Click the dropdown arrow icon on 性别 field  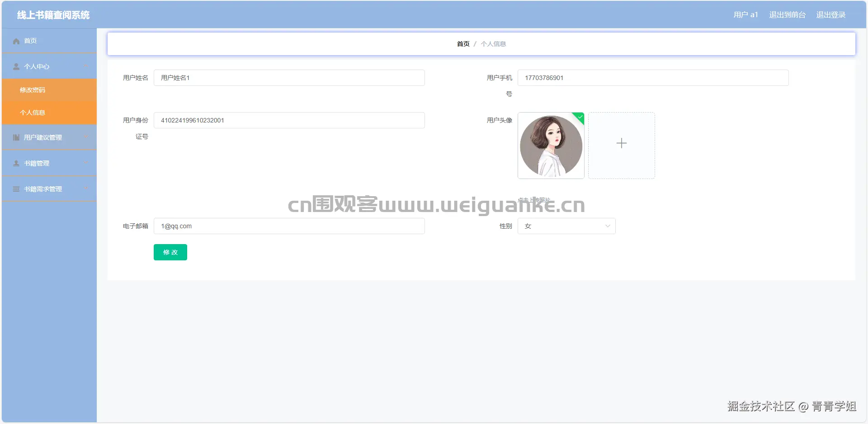(x=607, y=226)
